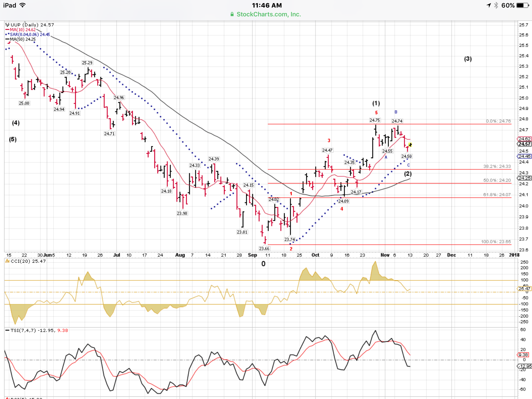Click the yellow crosshair on latest price bar
The image size is (532, 399).
click(x=410, y=145)
